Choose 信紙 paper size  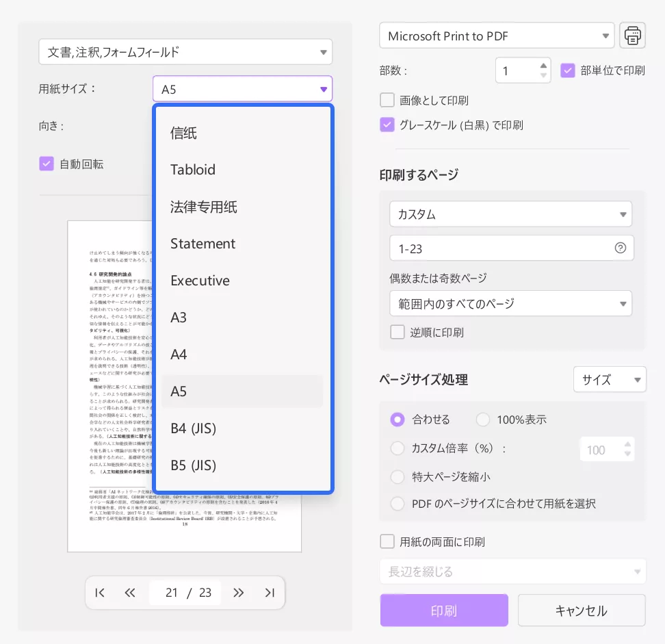(x=243, y=133)
